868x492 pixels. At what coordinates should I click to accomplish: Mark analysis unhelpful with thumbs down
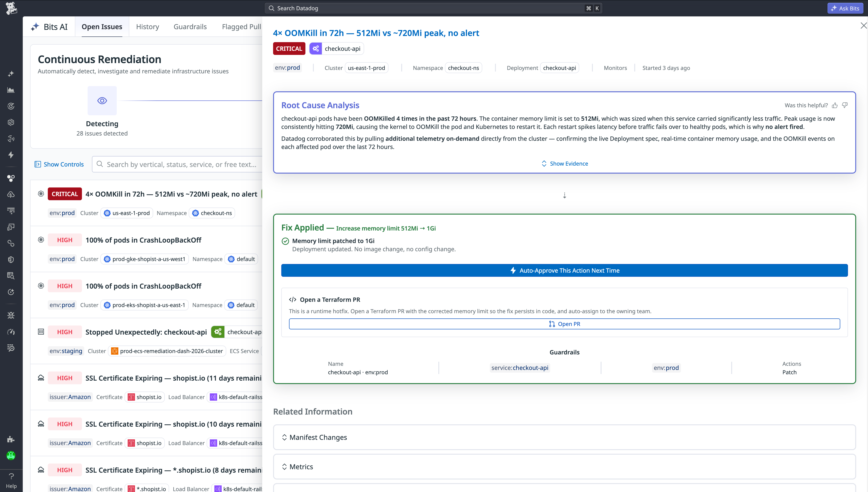[845, 105]
